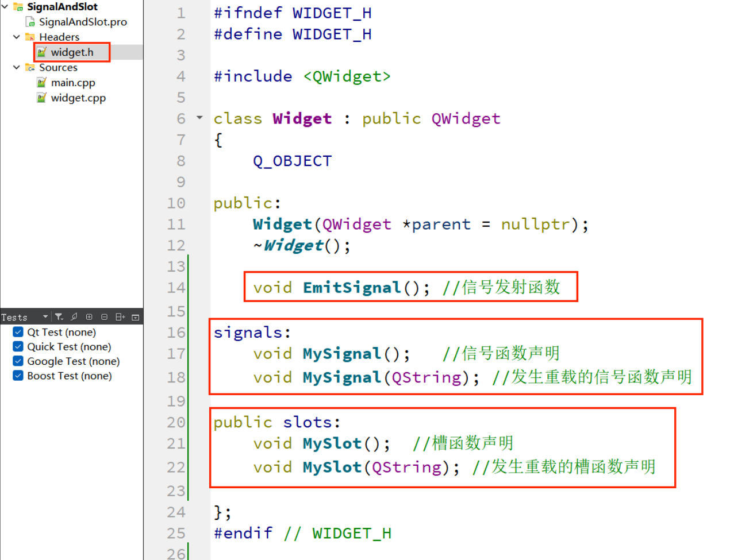Click the 'Quick Test (none)' label
753x560 pixels.
69,346
